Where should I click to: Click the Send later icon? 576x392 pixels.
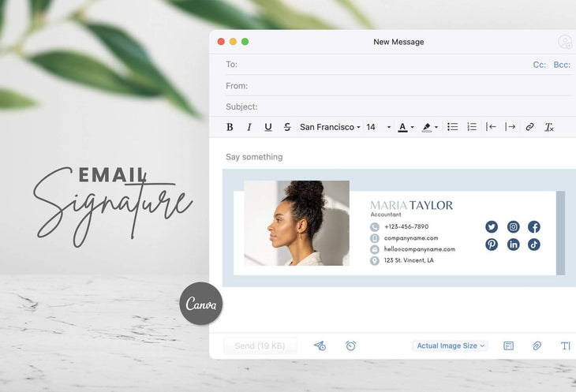click(320, 345)
